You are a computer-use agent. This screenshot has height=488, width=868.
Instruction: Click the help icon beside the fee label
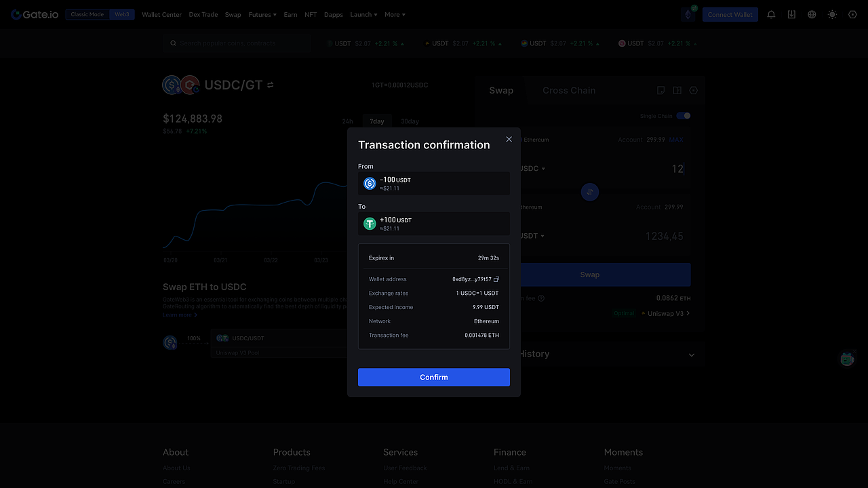pyautogui.click(x=541, y=298)
